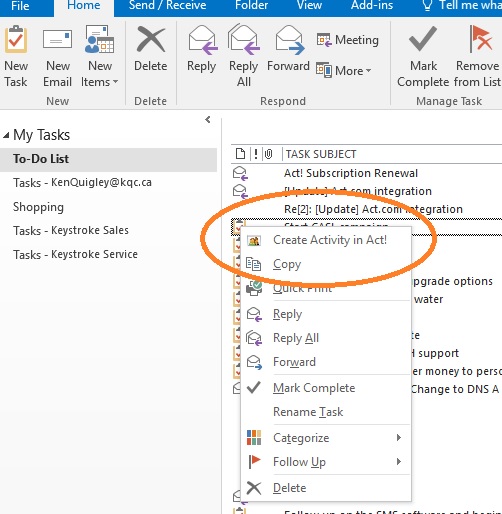This screenshot has height=514, width=502.
Task: Open Tasks - Keystroke Sales folder
Action: pyautogui.click(x=71, y=230)
